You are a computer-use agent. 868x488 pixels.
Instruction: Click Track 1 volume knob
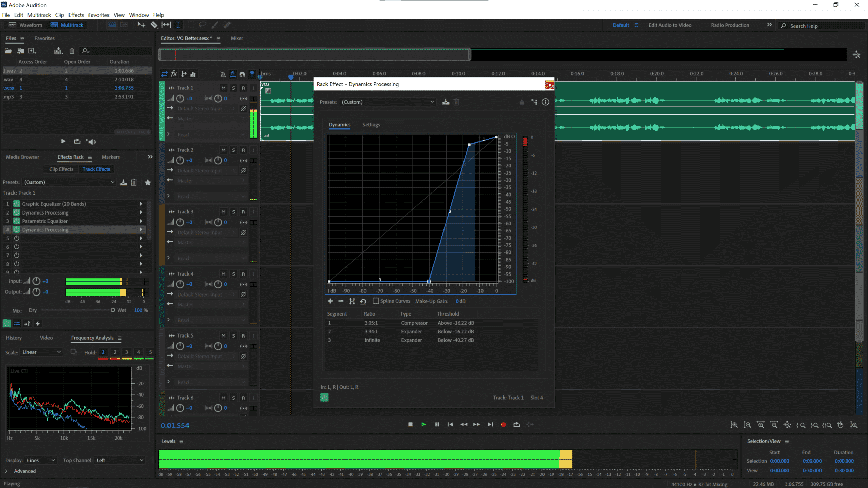180,98
